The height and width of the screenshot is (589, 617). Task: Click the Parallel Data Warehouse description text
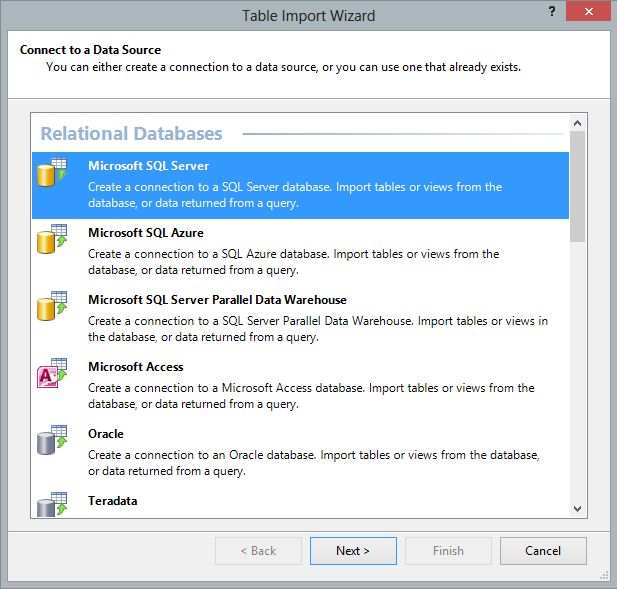click(318, 329)
